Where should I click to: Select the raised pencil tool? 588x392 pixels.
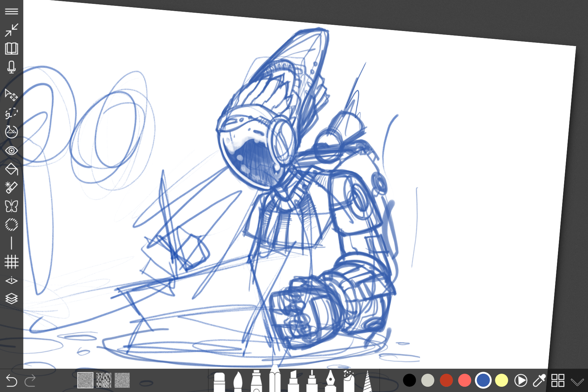click(x=275, y=378)
